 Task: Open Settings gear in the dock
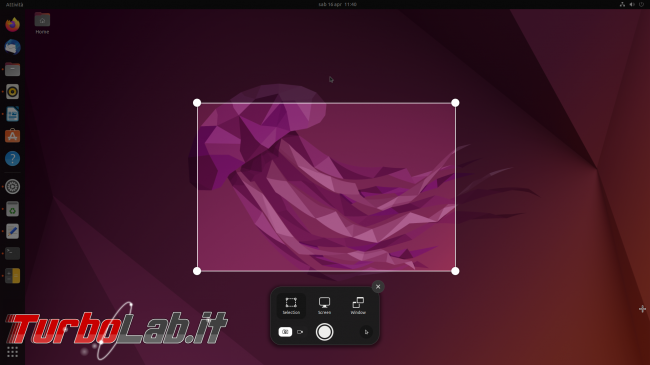[12, 187]
